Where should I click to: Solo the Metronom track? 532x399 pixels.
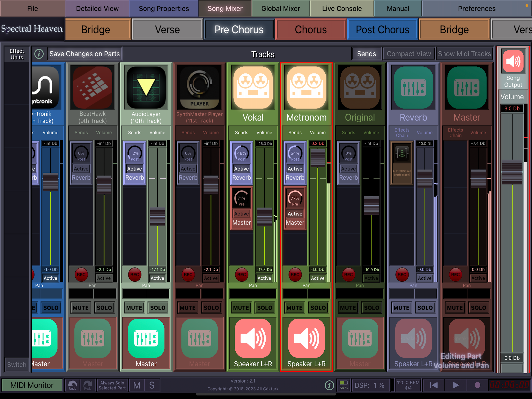point(318,308)
